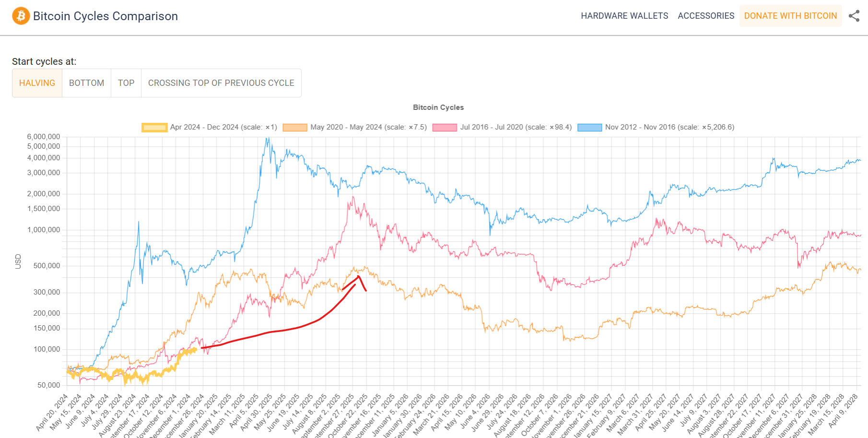The image size is (868, 438).
Task: Click legend label 'Nov 2012 - Nov 2016 (scale: ×5,206.6)'
Action: pos(669,127)
